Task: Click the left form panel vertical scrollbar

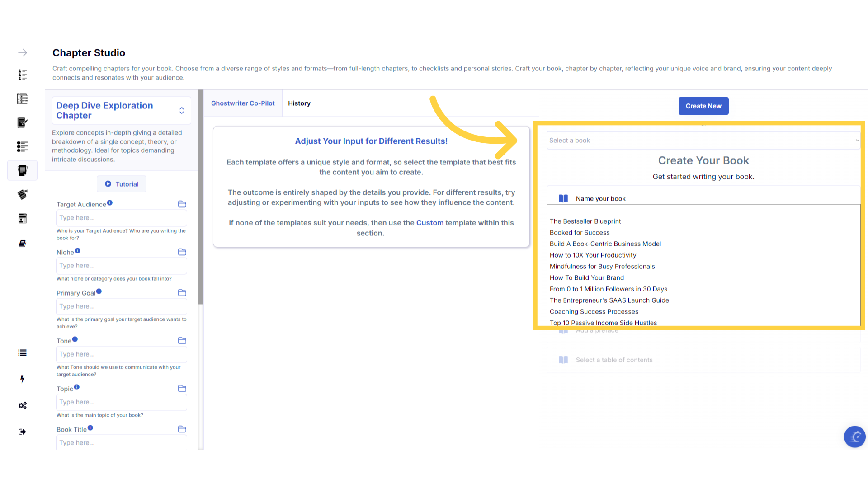Action: point(201,197)
